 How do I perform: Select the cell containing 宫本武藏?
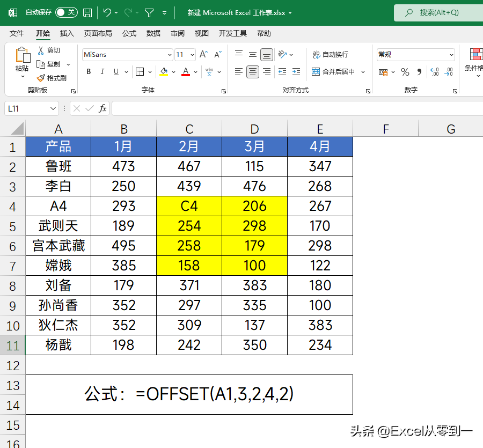coord(58,246)
